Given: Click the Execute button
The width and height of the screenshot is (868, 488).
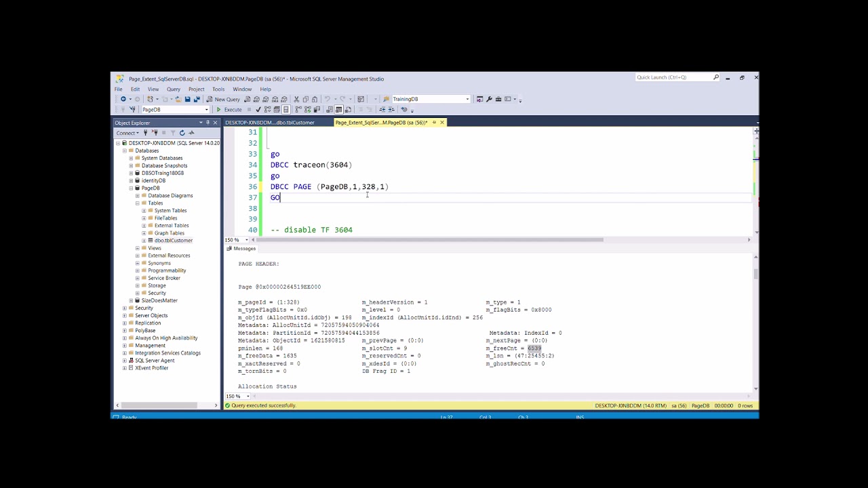Looking at the screenshot, I should [229, 109].
